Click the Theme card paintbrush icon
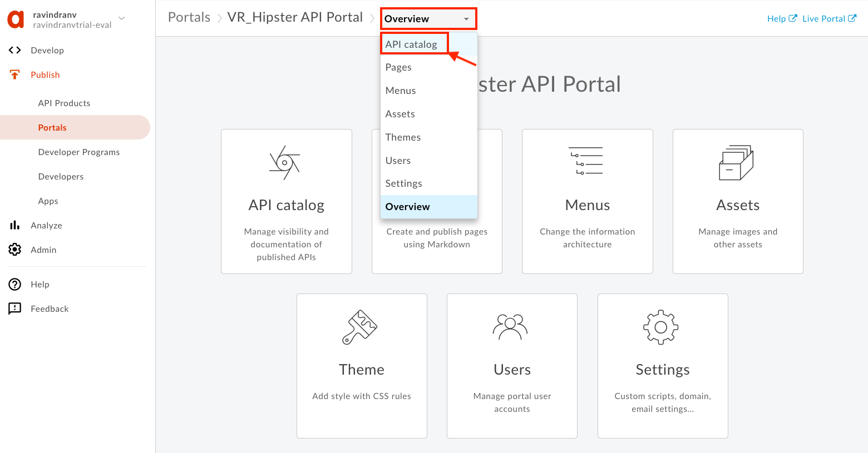 (360, 327)
